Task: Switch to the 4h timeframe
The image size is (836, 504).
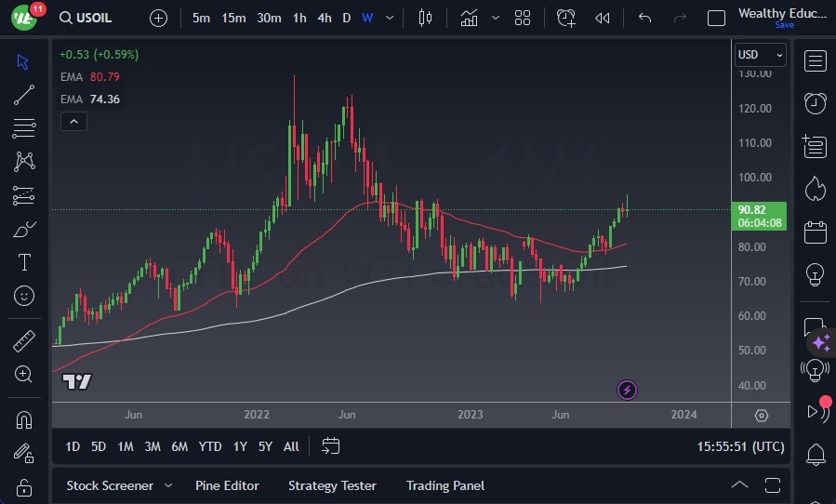Action: 324,19
